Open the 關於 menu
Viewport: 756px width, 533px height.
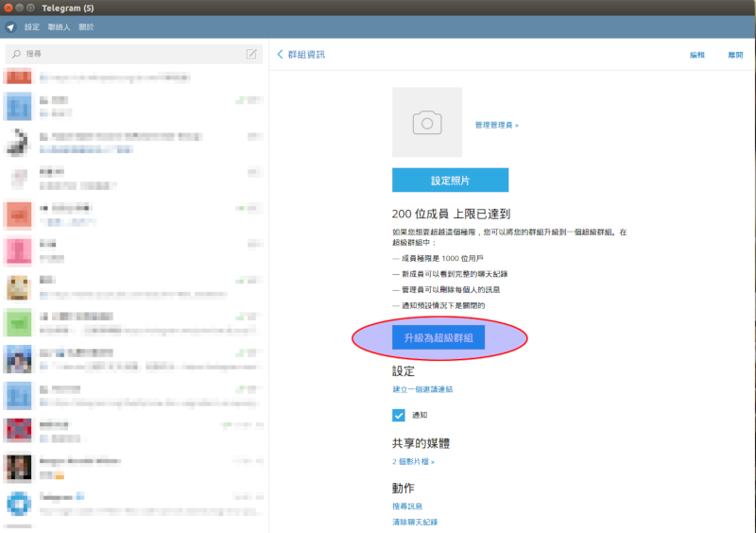(86, 27)
